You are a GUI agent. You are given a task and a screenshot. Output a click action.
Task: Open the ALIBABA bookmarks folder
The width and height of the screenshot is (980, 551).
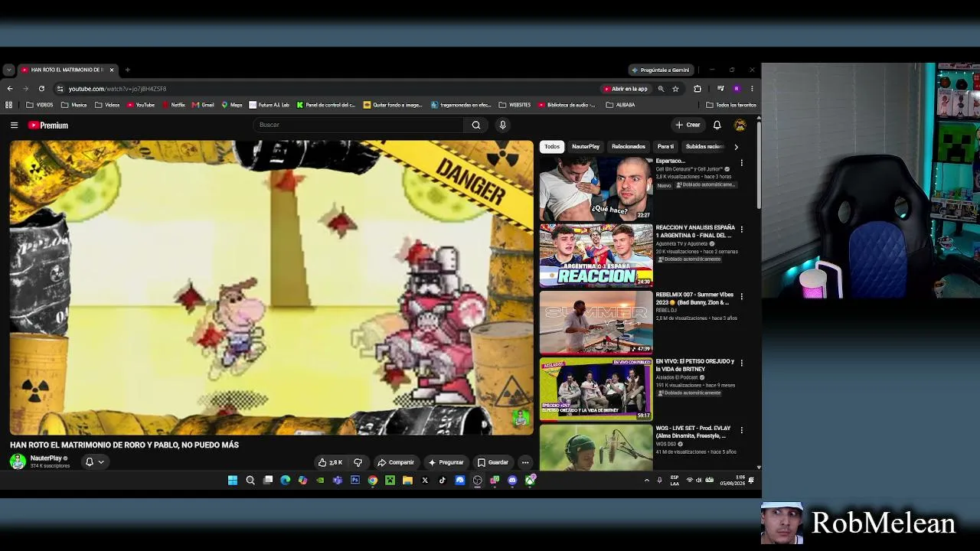620,105
